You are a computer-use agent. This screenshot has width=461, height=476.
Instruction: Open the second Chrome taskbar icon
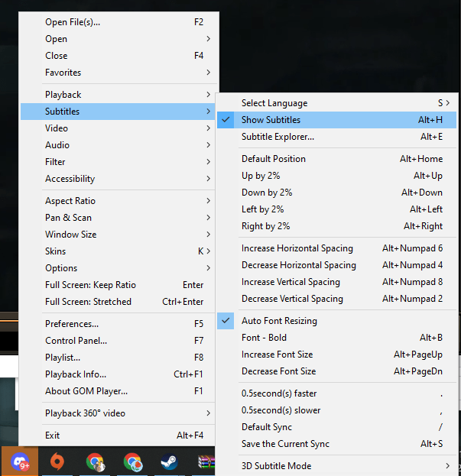(132, 461)
